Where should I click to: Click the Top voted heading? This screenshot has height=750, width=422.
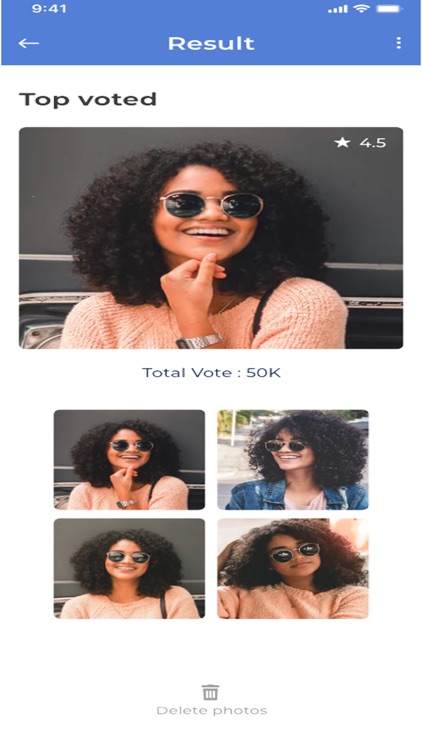[88, 99]
